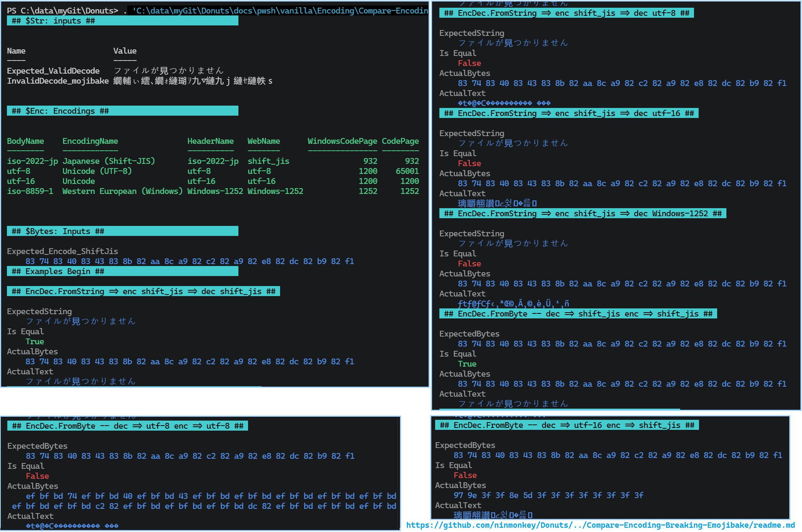Click header 'enc shift_jis ⇒ dec Windows-1252'
The image size is (802, 532).
[583, 214]
